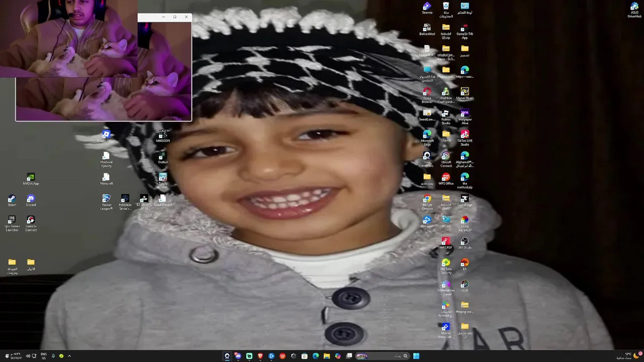This screenshot has height=362, width=644.
Task: Launch the EA app shortcut
Action: click(464, 264)
